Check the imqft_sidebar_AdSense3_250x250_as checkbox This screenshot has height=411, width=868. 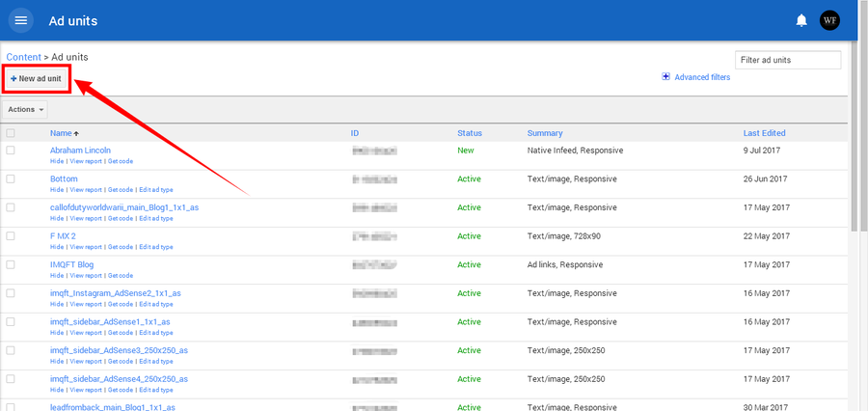pyautogui.click(x=11, y=350)
